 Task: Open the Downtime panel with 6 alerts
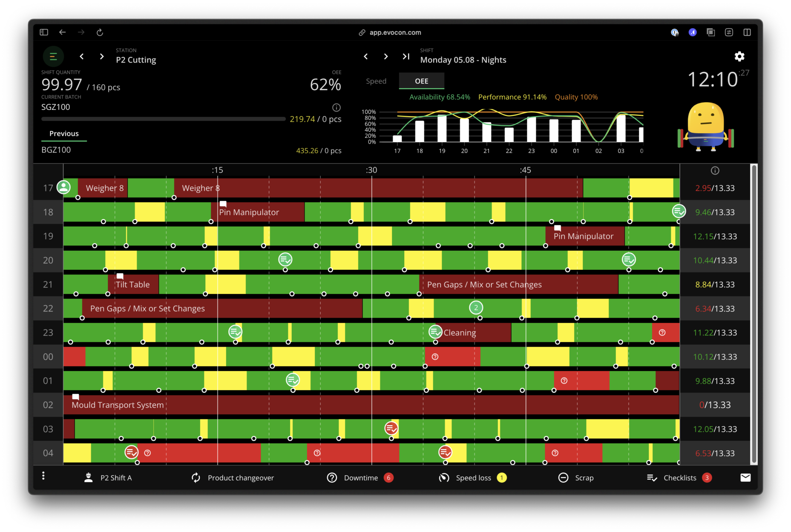coord(332,478)
